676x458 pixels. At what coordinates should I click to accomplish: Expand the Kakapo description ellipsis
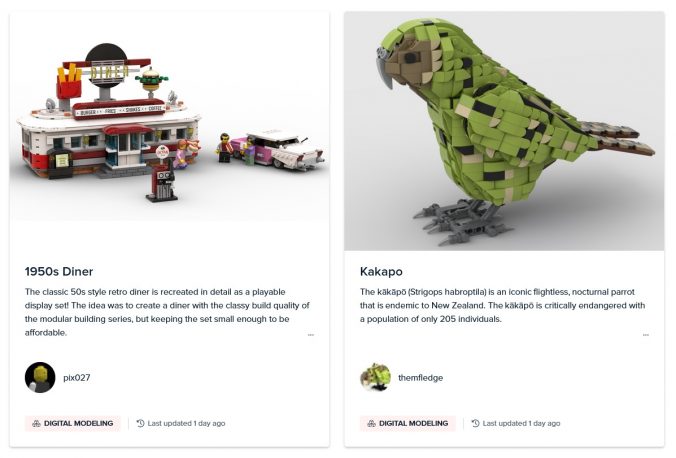pyautogui.click(x=646, y=335)
